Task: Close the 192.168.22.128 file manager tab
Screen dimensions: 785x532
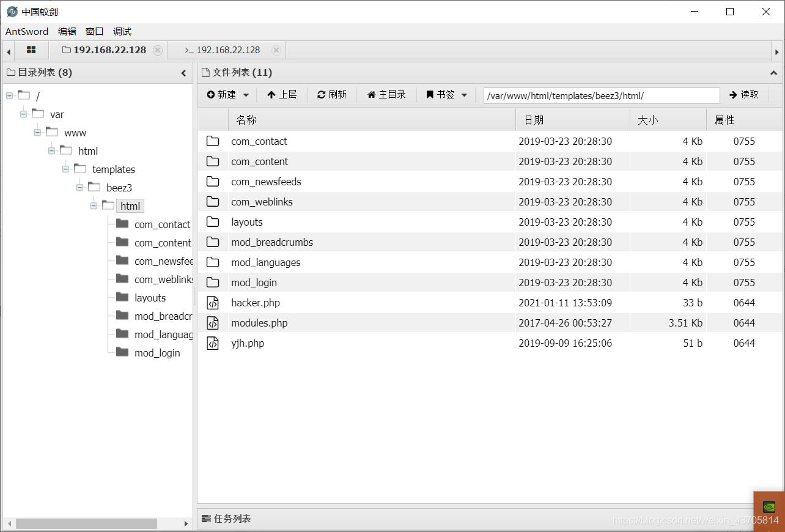Action: [x=158, y=50]
